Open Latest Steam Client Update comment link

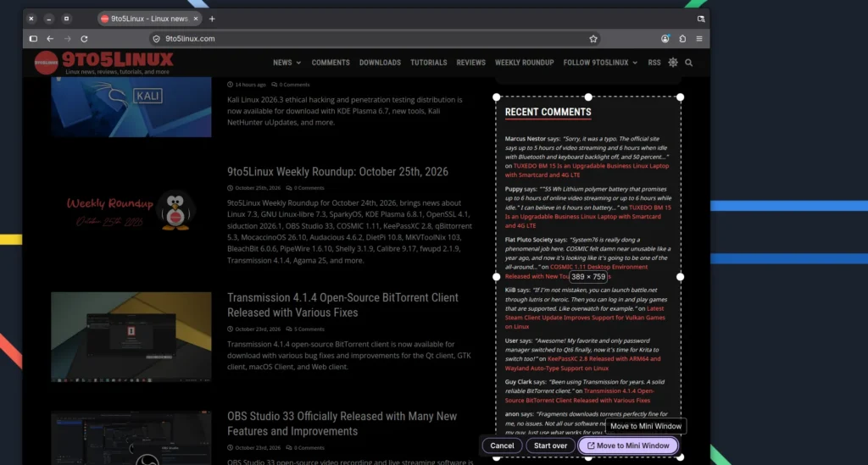pos(585,318)
